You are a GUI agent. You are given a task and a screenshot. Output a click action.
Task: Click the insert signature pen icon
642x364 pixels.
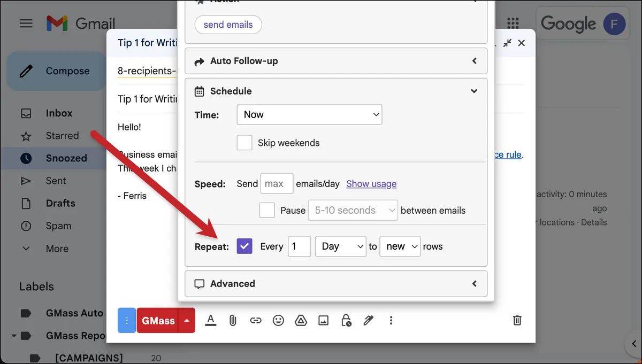click(369, 321)
